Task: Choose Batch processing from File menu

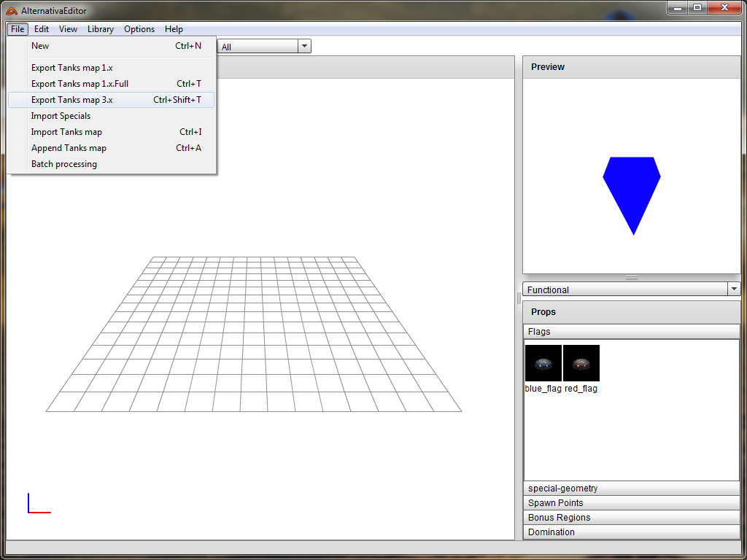Action: (x=64, y=164)
